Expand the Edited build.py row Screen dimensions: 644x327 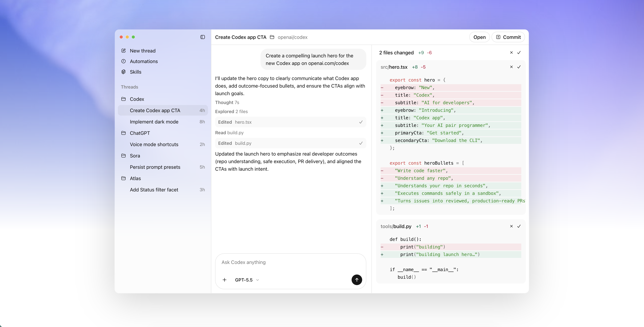pos(291,143)
